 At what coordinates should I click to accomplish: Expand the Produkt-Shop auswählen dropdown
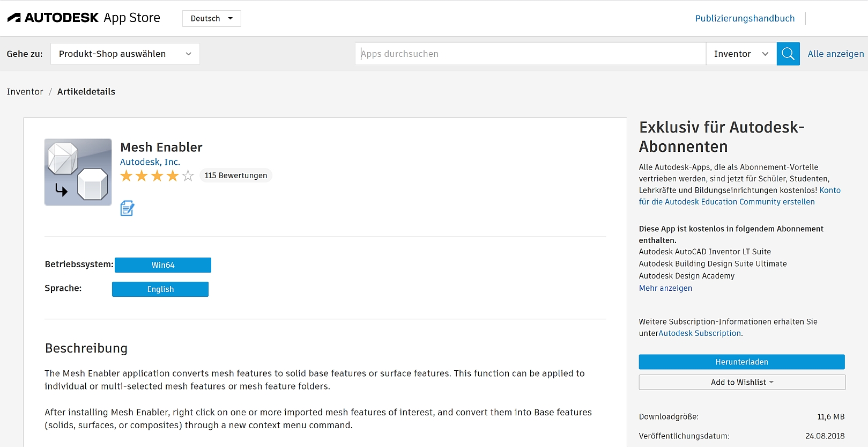pos(125,54)
